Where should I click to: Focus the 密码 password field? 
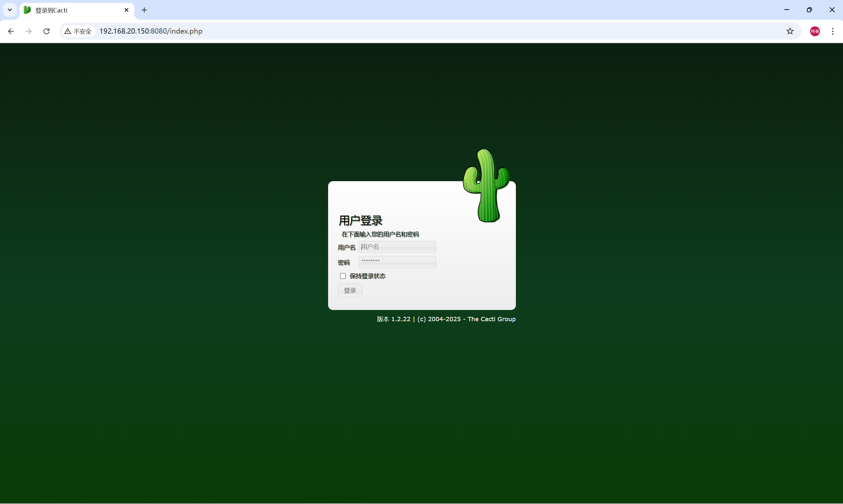click(x=397, y=262)
